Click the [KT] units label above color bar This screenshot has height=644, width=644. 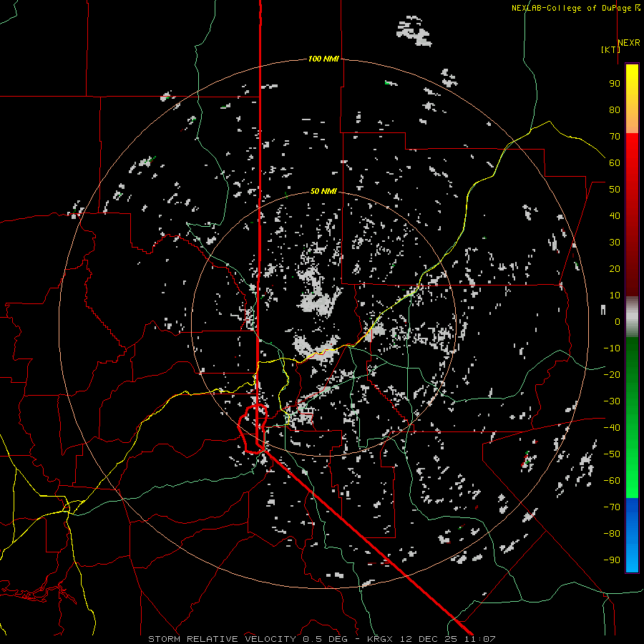(610, 49)
